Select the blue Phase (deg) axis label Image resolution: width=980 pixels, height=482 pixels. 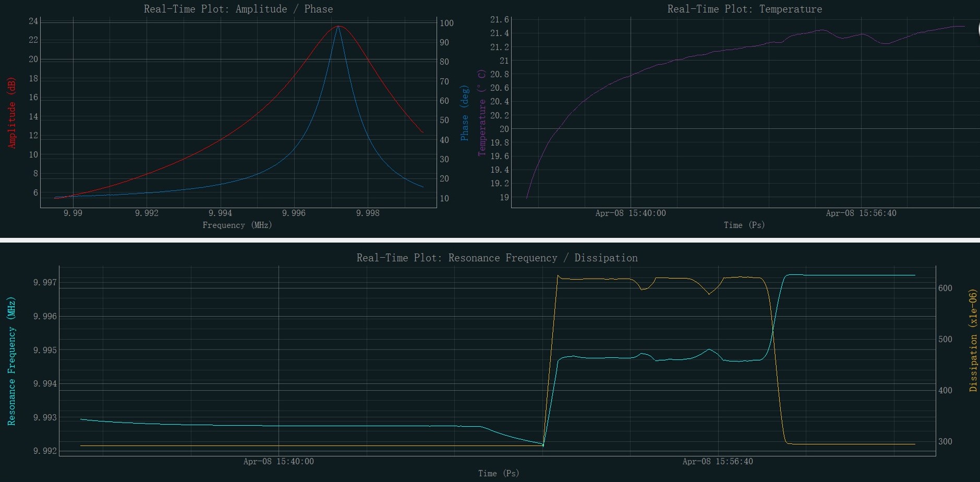pyautogui.click(x=464, y=113)
